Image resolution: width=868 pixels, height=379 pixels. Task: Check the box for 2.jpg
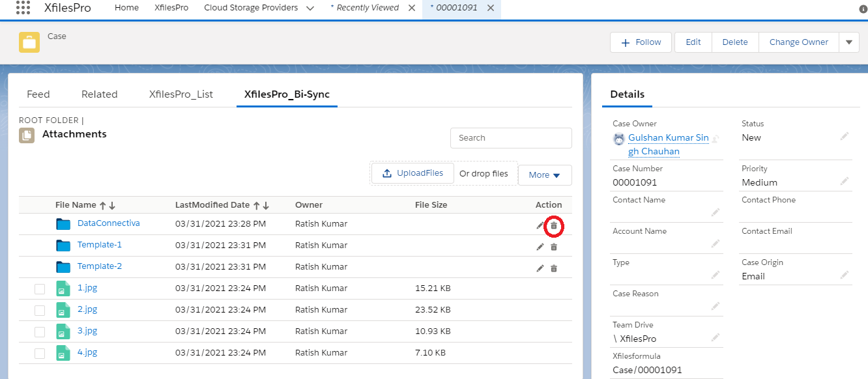pyautogui.click(x=40, y=311)
